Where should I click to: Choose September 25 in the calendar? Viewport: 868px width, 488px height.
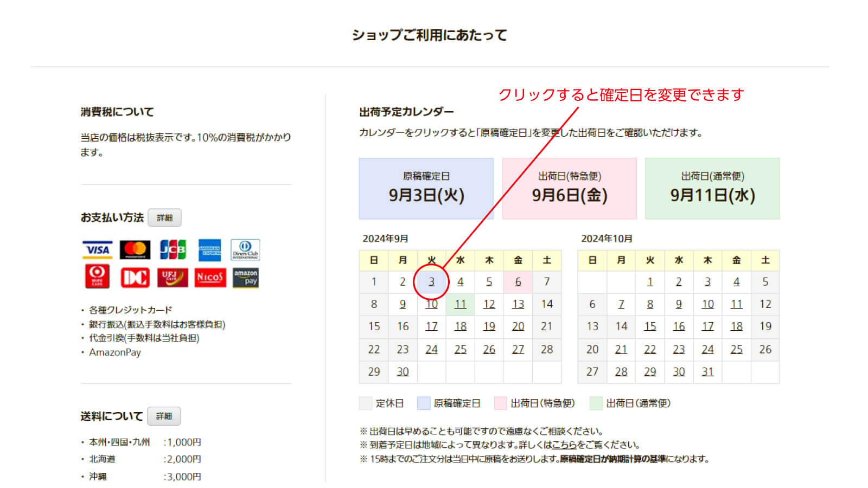(460, 350)
